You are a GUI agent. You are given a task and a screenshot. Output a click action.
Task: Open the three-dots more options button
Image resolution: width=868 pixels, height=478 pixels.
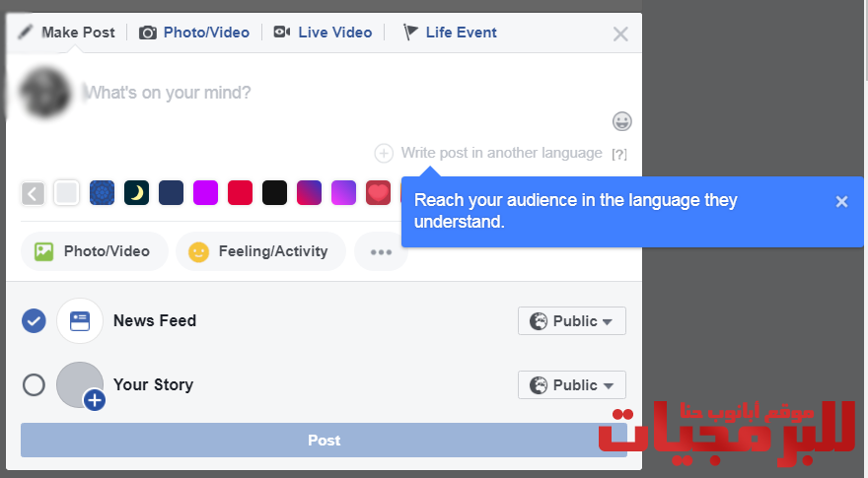[381, 251]
